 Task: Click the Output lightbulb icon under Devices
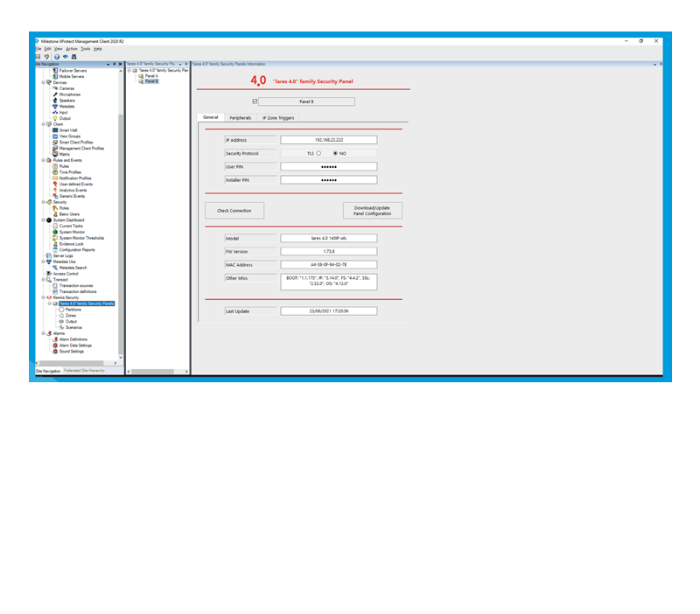click(55, 118)
